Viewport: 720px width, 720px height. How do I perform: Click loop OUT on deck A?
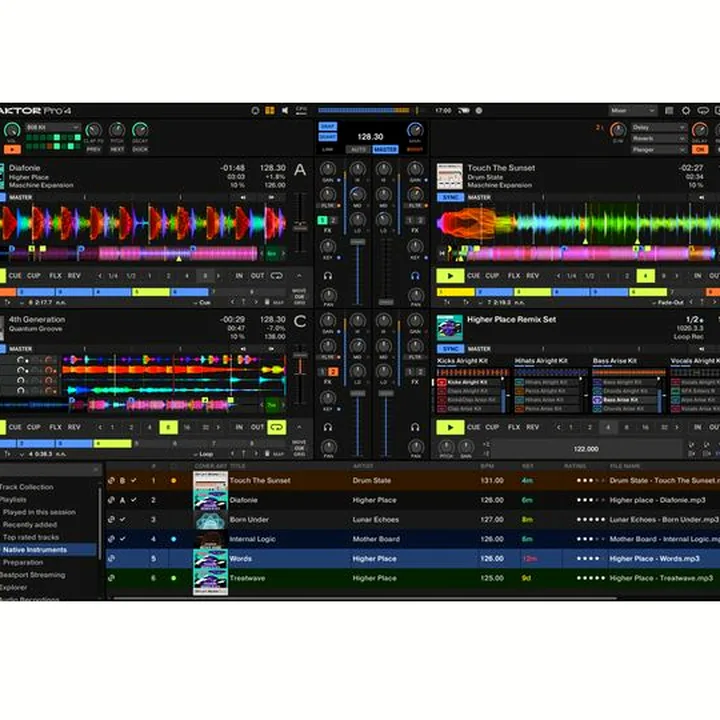257,276
